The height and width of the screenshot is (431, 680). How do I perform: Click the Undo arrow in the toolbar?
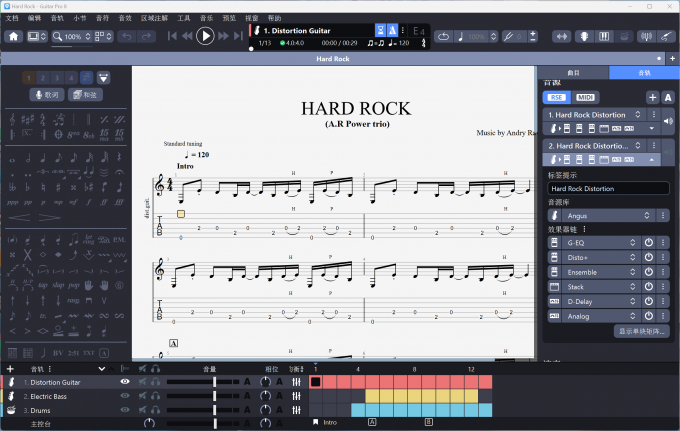point(127,36)
